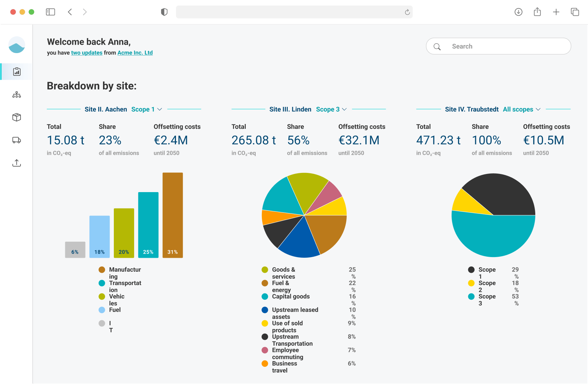Open the All scopes dropdown for Traubstedt

522,109
